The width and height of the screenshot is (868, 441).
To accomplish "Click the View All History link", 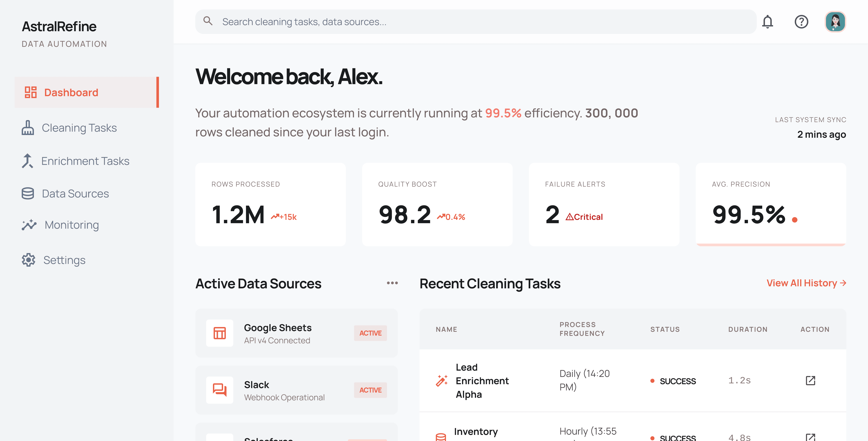I will pos(806,283).
